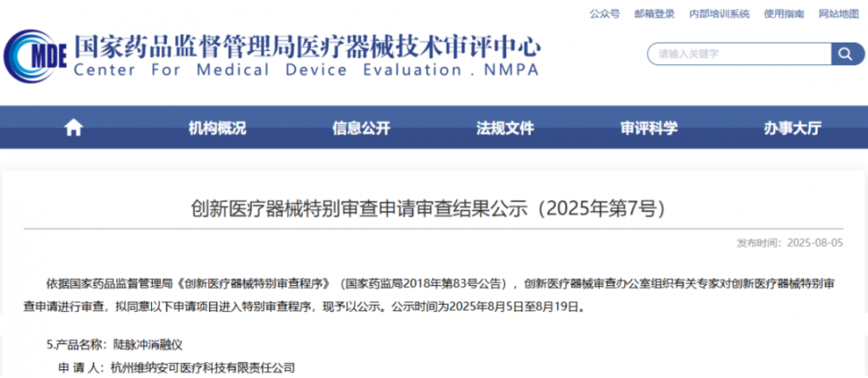Open the 内部培训系统 link
The height and width of the screenshot is (378, 868).
pyautogui.click(x=719, y=14)
